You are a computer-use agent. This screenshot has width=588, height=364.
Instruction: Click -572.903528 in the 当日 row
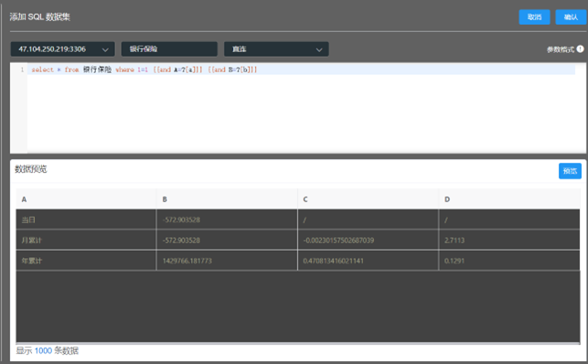point(227,219)
